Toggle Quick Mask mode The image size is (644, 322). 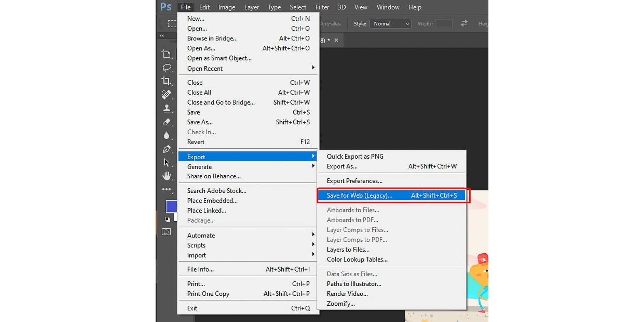point(166,232)
